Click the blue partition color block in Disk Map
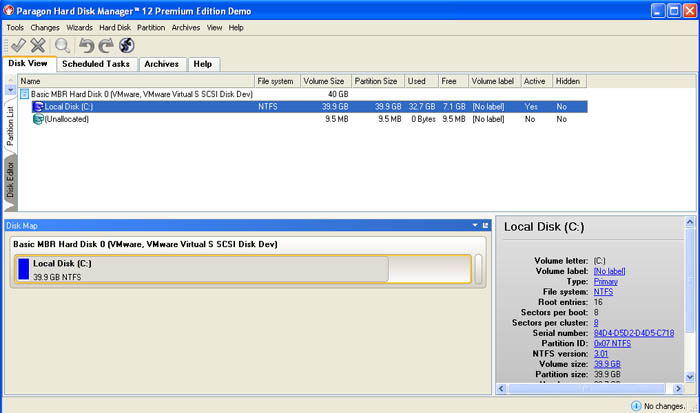This screenshot has width=700, height=413. pos(24,269)
